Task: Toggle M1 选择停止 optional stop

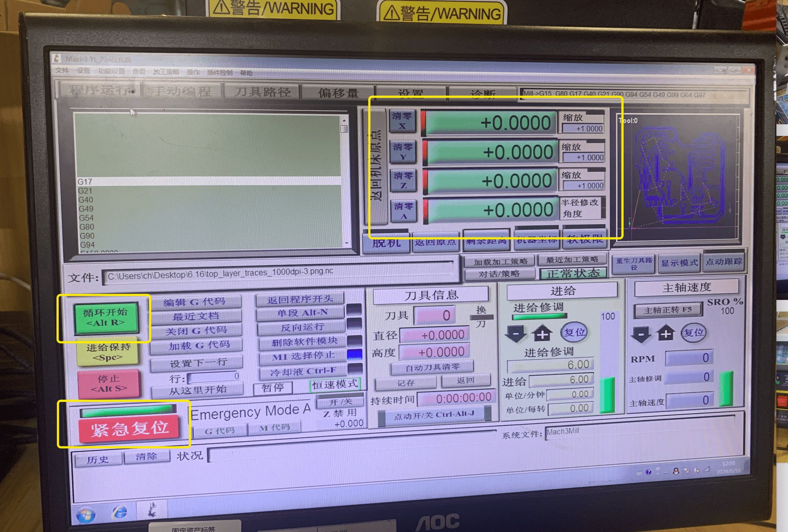Action: coord(303,356)
